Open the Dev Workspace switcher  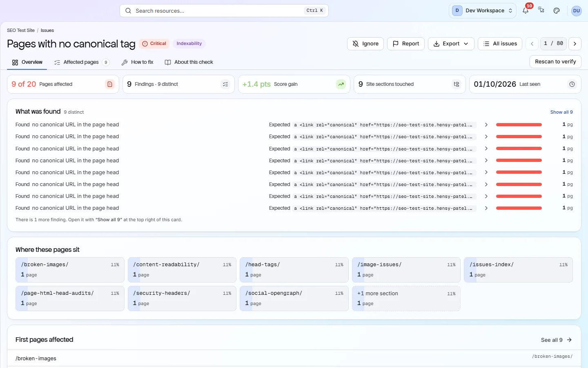point(483,11)
